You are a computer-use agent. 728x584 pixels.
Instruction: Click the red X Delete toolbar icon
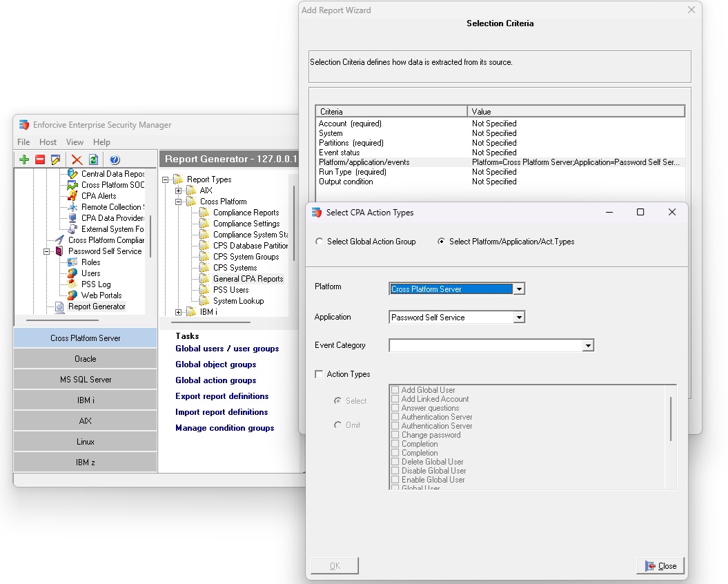point(77,160)
